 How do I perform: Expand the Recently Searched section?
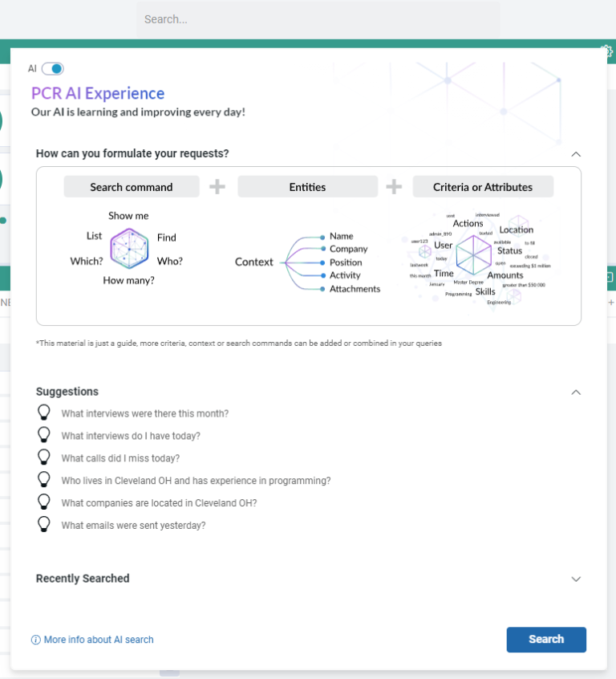[x=576, y=579]
